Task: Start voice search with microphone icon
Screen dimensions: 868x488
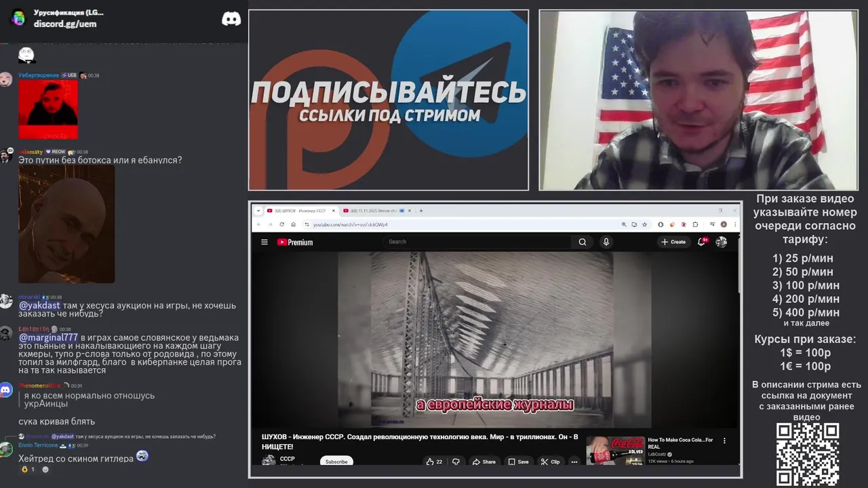Action: [606, 242]
